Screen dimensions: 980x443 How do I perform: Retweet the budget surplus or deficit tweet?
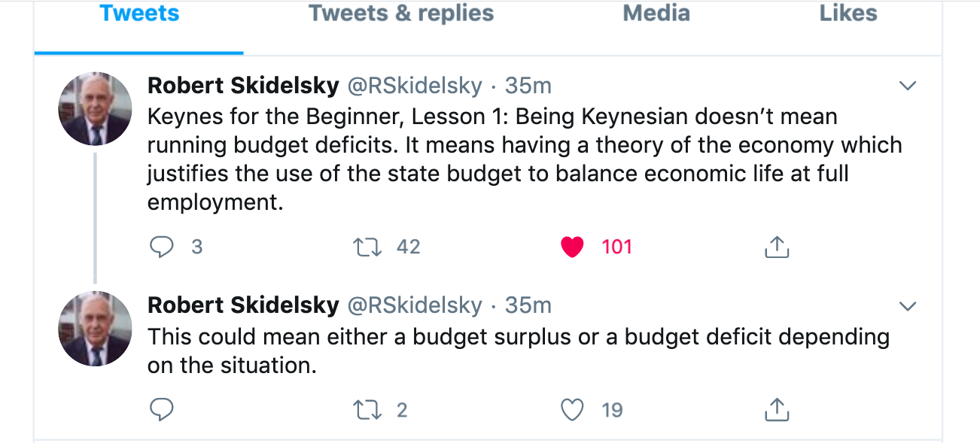[367, 409]
